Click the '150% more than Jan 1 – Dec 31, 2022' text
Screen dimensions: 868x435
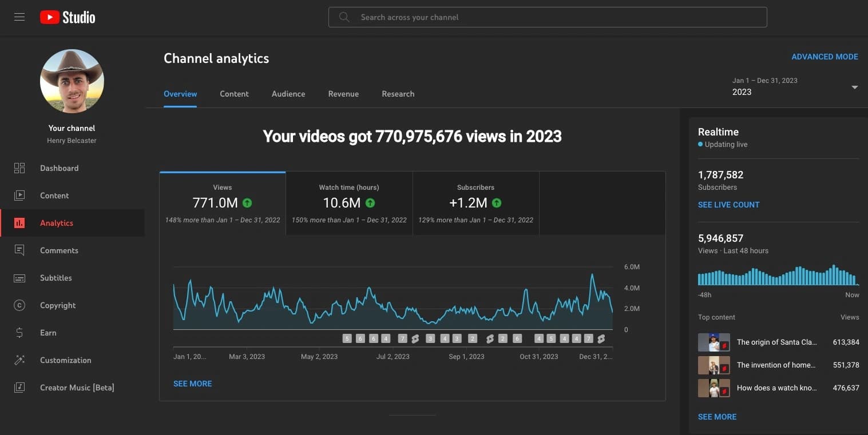click(x=349, y=220)
